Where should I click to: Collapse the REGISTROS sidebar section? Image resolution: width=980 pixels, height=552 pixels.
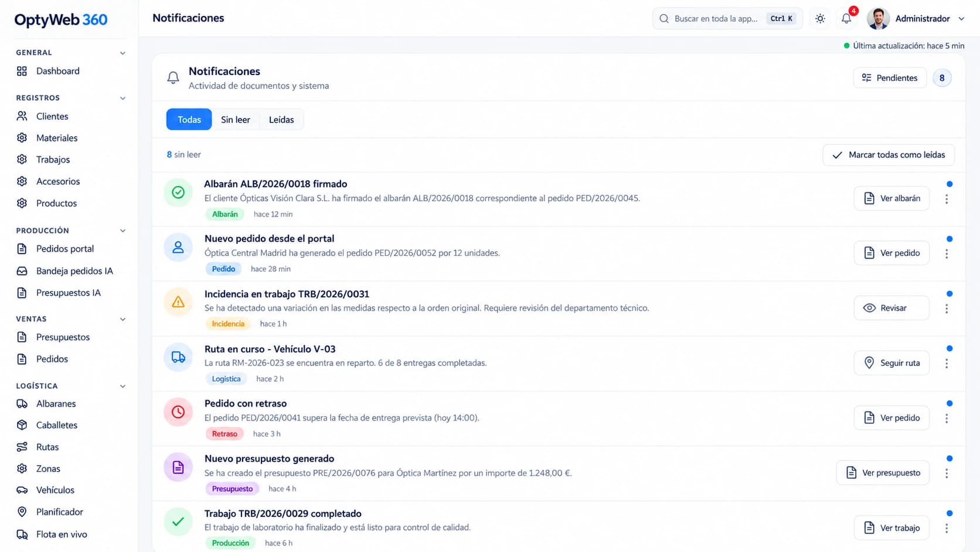122,98
